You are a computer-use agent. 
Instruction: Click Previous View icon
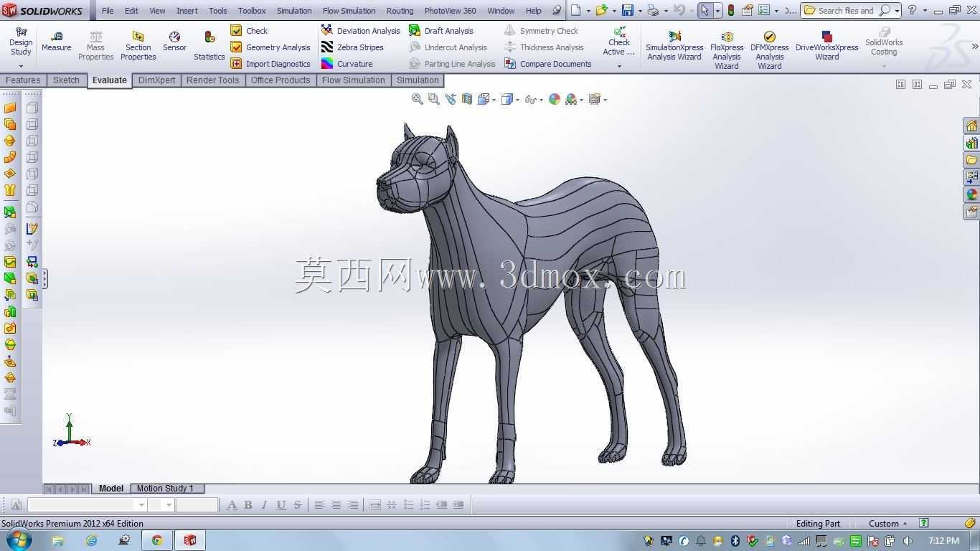451,99
